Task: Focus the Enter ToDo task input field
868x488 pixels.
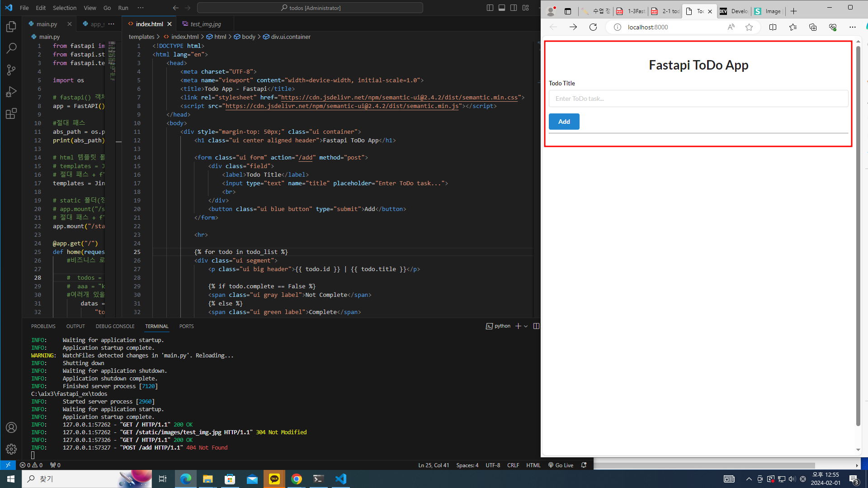Action: [698, 99]
